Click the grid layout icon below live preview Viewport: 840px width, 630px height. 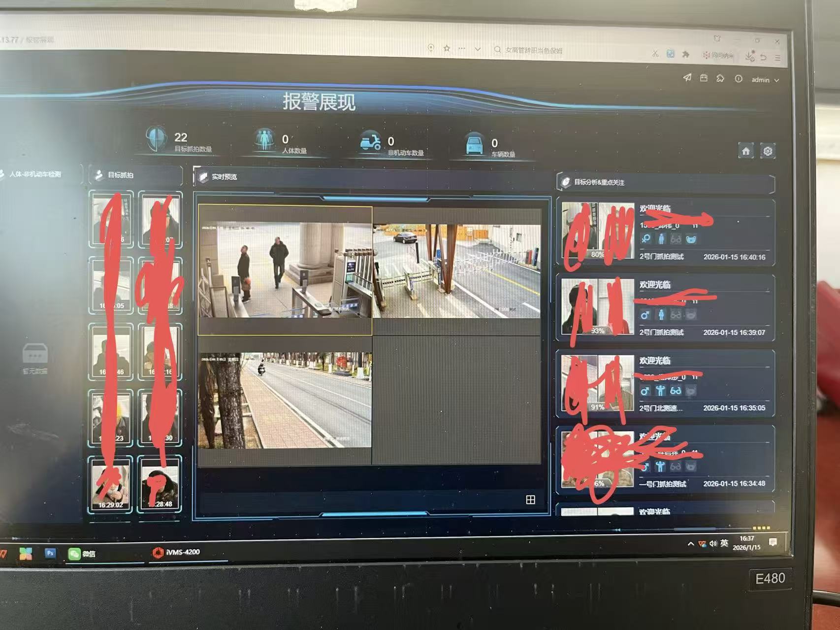(530, 500)
